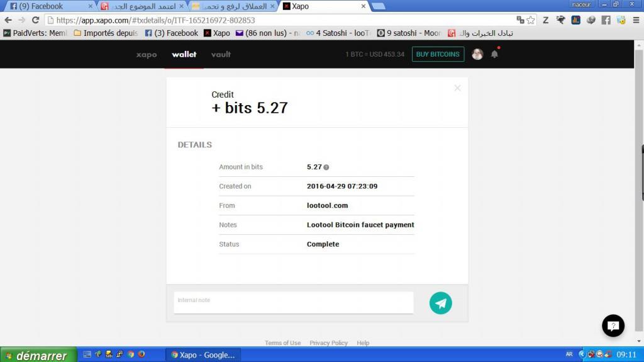
Task: Click the Xapo - Google taskbar button
Action: click(x=203, y=354)
